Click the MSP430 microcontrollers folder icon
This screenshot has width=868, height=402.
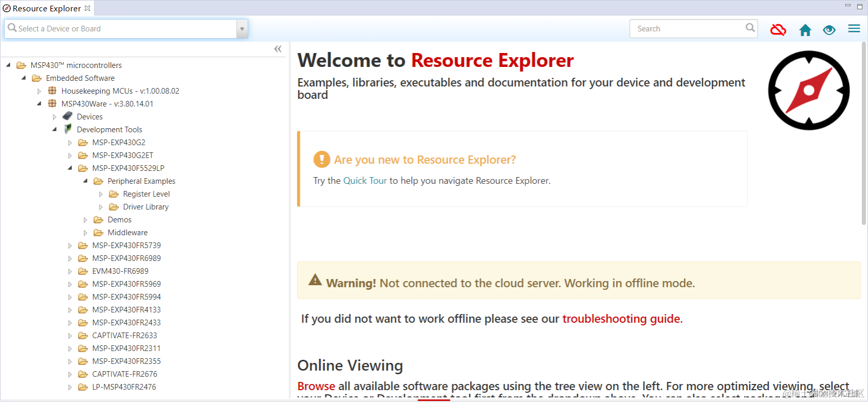coord(21,65)
